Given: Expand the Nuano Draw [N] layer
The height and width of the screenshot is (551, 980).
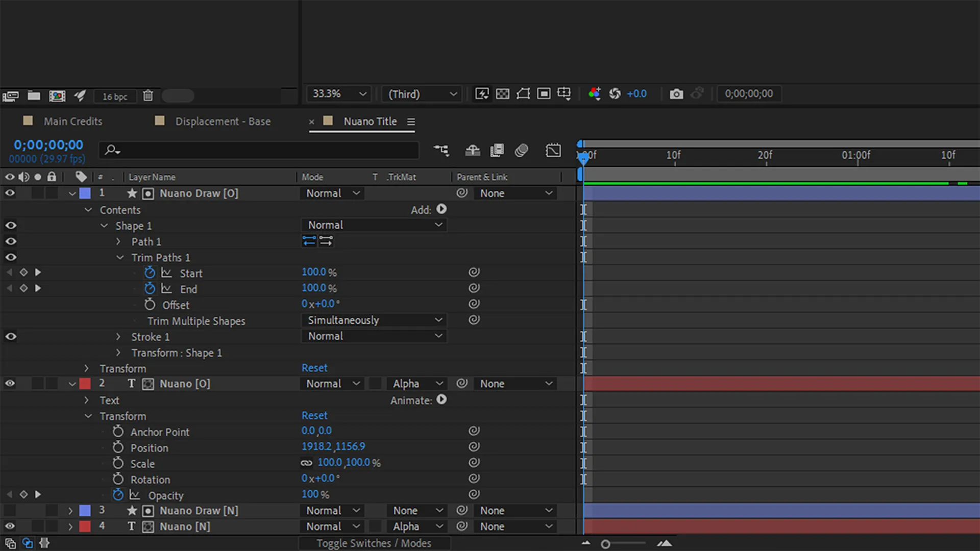Looking at the screenshot, I should (x=70, y=511).
